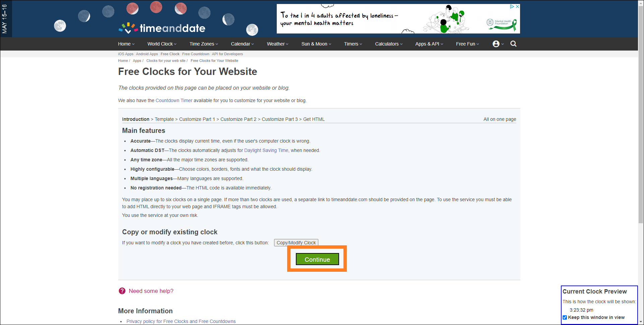Open the user account icon
The height and width of the screenshot is (325, 644).
496,44
